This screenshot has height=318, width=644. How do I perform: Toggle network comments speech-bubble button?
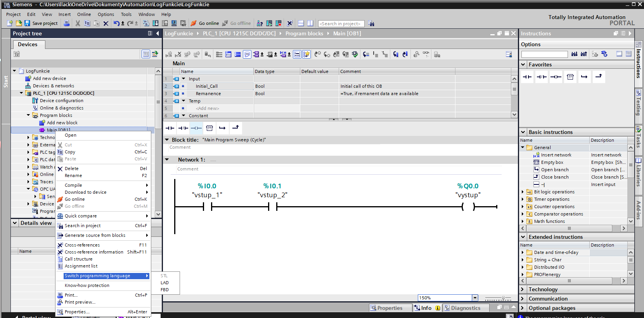click(x=247, y=54)
